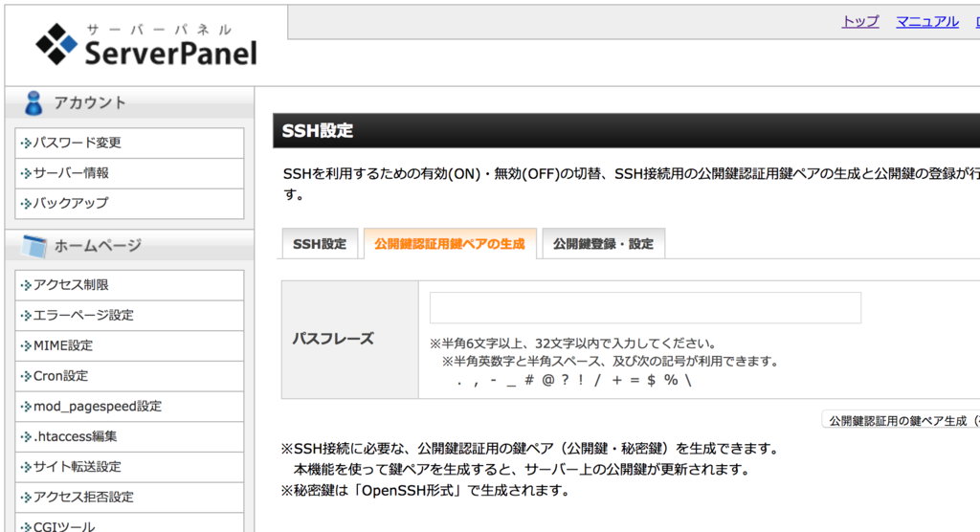Click the パスフレーズ label cell

pyautogui.click(x=350, y=340)
